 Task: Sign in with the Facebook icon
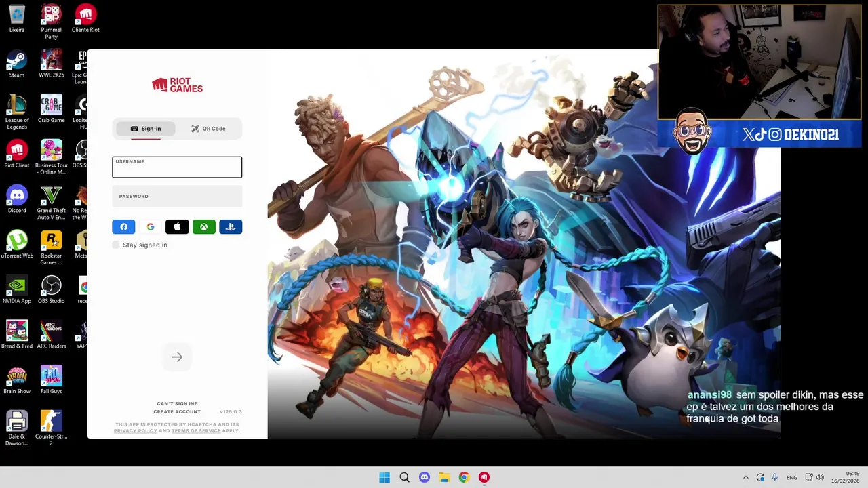pyautogui.click(x=123, y=227)
